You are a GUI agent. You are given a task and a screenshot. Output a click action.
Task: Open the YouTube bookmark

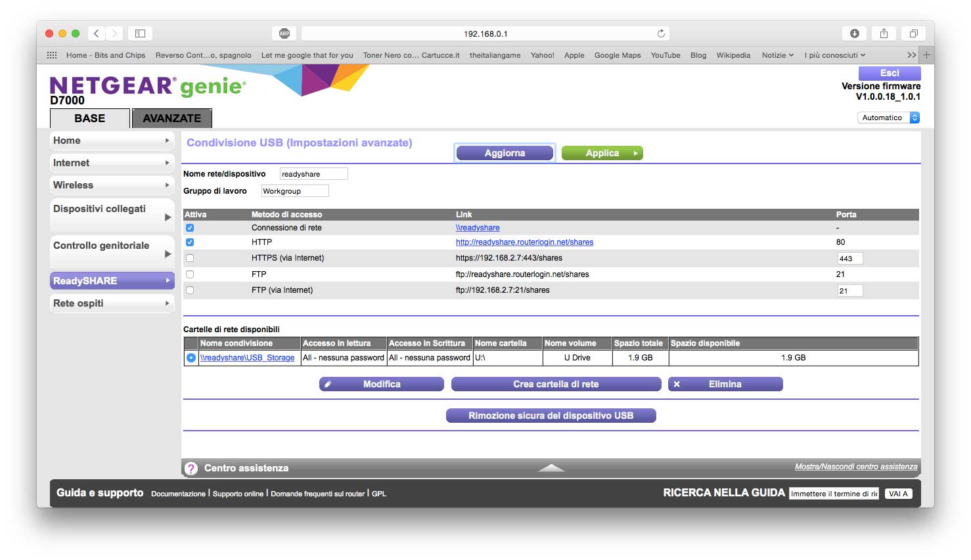(x=666, y=55)
